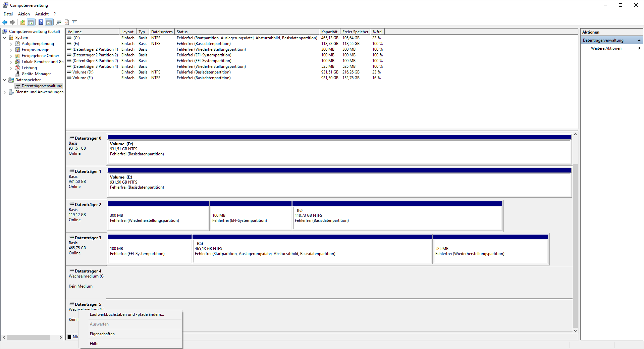Viewport: 644px width, 349px height.
Task: Click the blue Back arrow in toolbar
Action: (x=5, y=22)
